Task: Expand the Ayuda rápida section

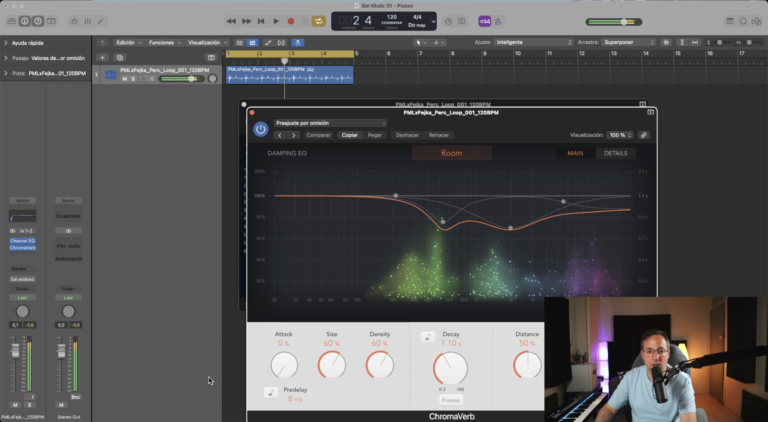Action: [x=6, y=43]
